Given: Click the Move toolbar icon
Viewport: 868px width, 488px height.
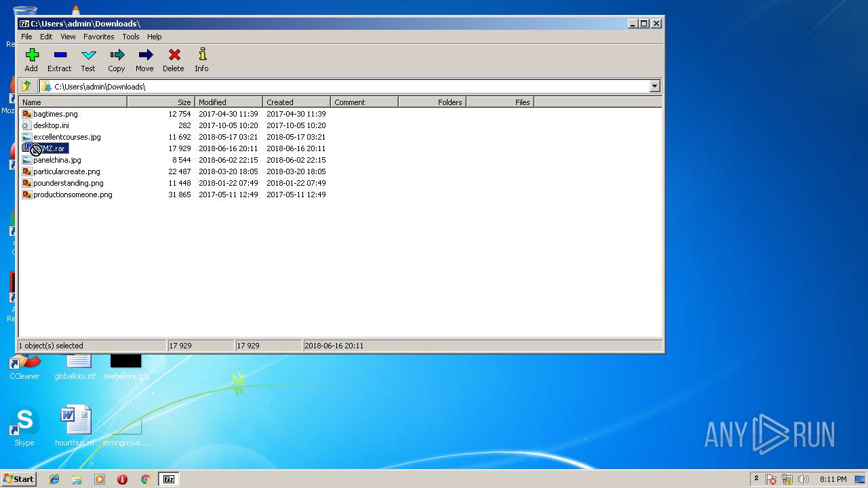Looking at the screenshot, I should pos(144,60).
